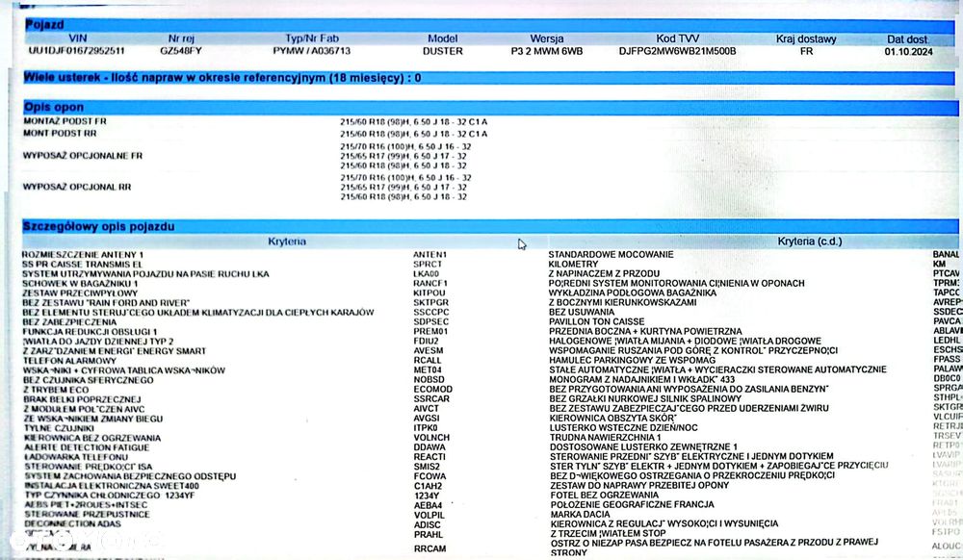
Task: Click the Pojazd section header
Action: [x=488, y=25]
